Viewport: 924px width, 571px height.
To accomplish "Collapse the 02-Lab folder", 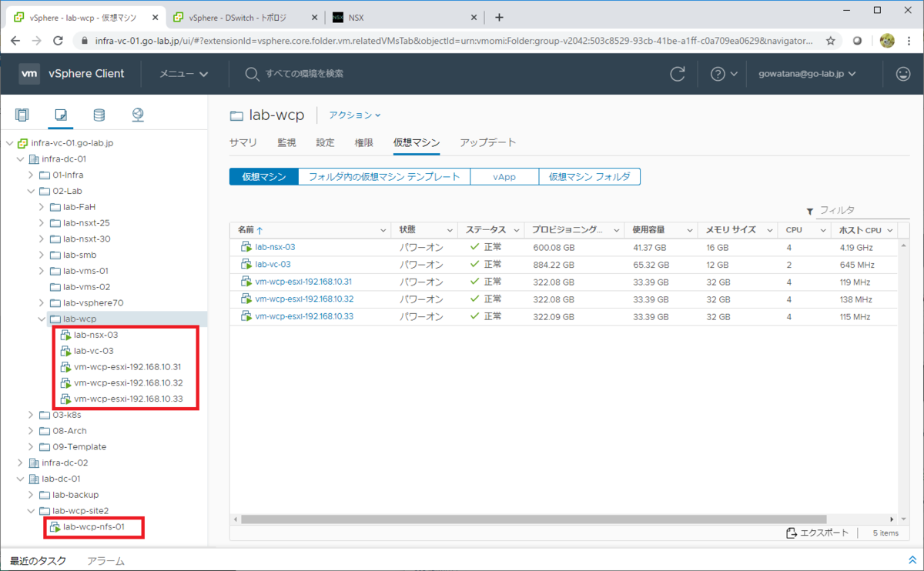I will pos(31,191).
